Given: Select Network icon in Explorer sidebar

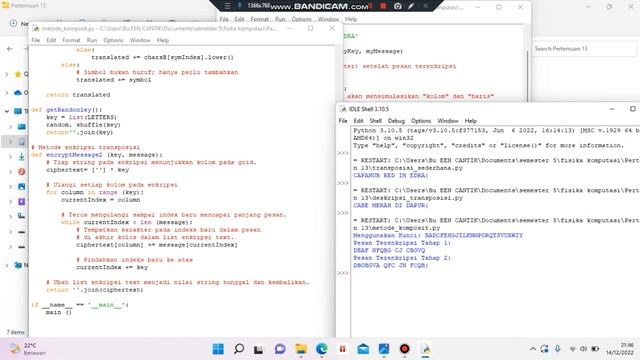Looking at the screenshot, I should pyautogui.click(x=18, y=265).
